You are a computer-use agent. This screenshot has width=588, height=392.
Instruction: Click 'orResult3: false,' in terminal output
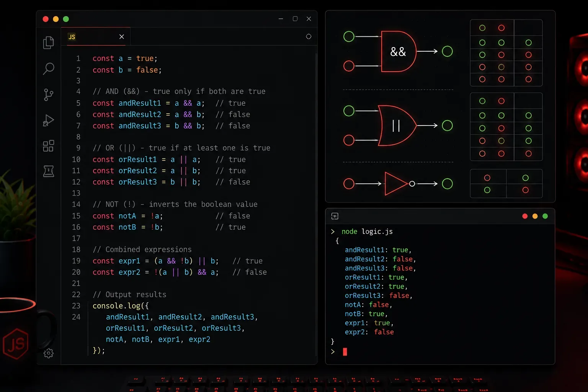click(x=379, y=296)
